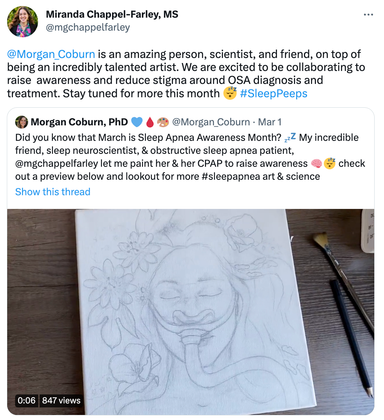
Task: Click the blue heart emoji beside Morgan Coburn
Action: (137, 122)
